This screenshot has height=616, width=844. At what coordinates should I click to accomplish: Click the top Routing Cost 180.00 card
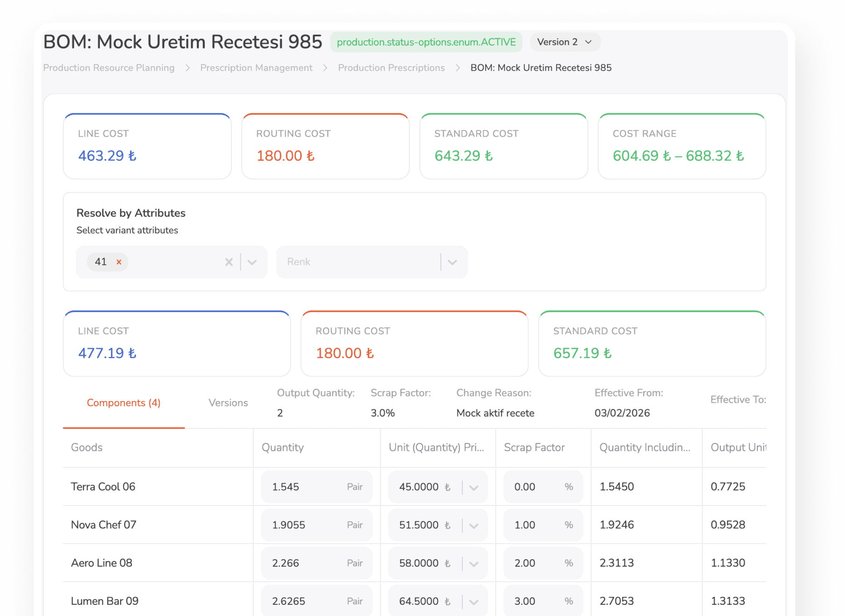pos(326,146)
